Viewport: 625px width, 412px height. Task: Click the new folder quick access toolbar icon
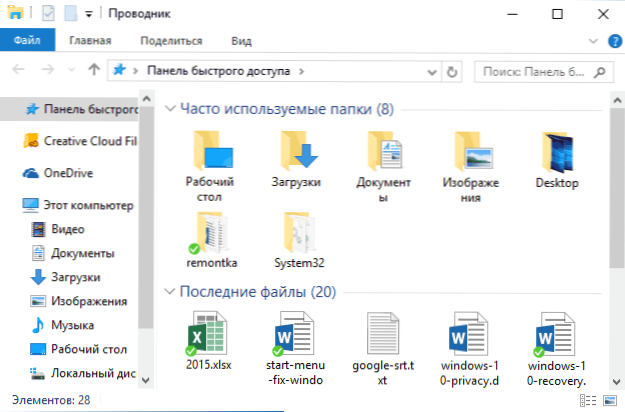tap(71, 13)
